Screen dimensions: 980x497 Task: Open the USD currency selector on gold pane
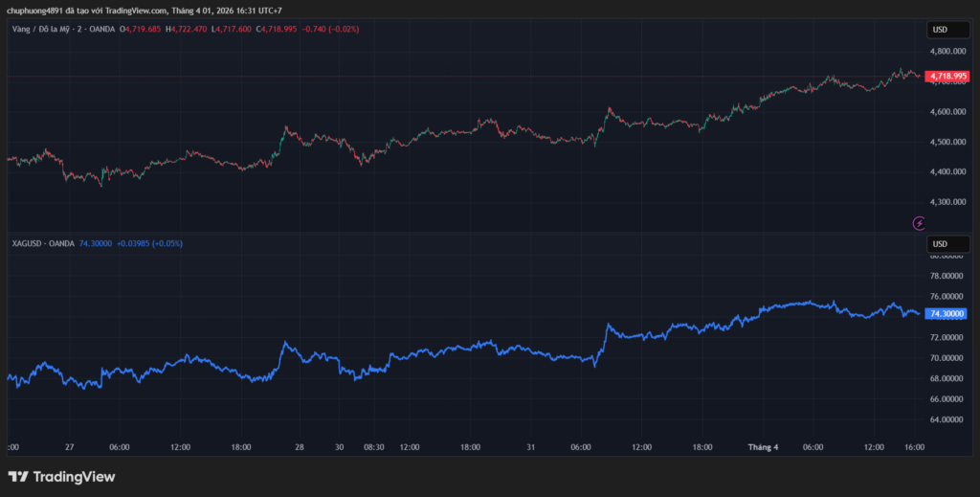[940, 30]
